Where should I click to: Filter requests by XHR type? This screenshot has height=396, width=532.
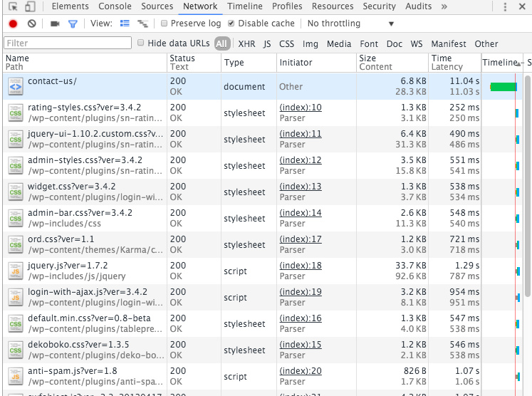[x=246, y=43]
